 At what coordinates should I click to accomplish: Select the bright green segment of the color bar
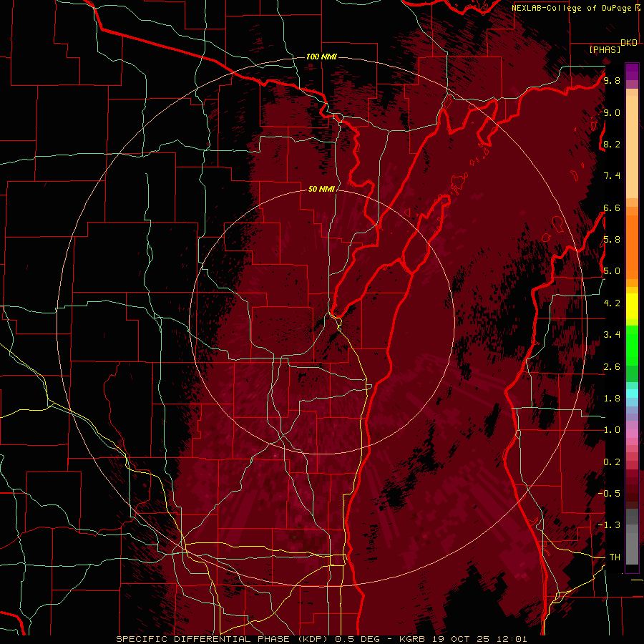click(x=632, y=346)
